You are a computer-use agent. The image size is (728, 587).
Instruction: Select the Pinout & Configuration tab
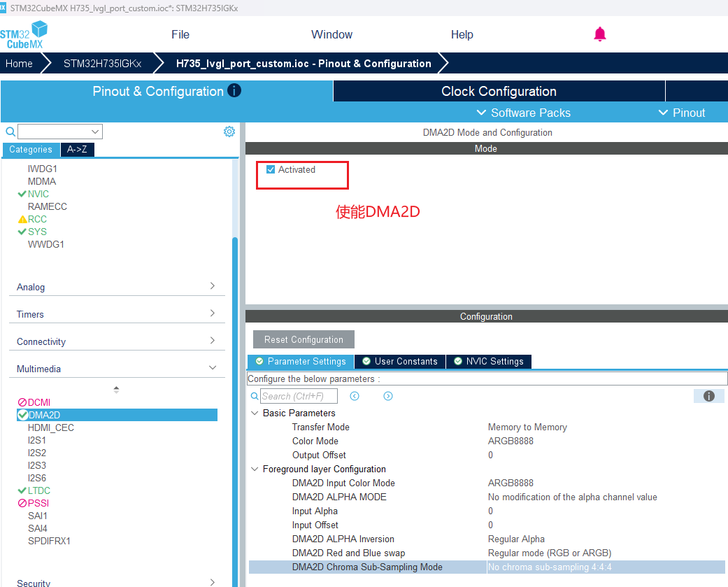(x=166, y=91)
